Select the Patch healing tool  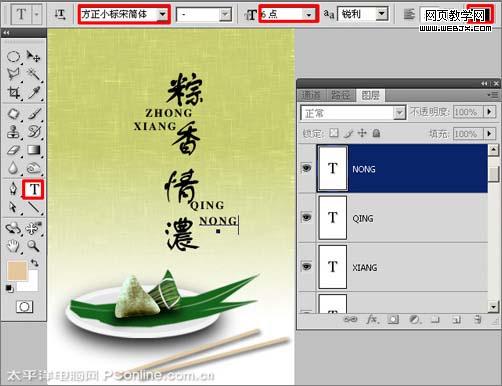(x=13, y=114)
